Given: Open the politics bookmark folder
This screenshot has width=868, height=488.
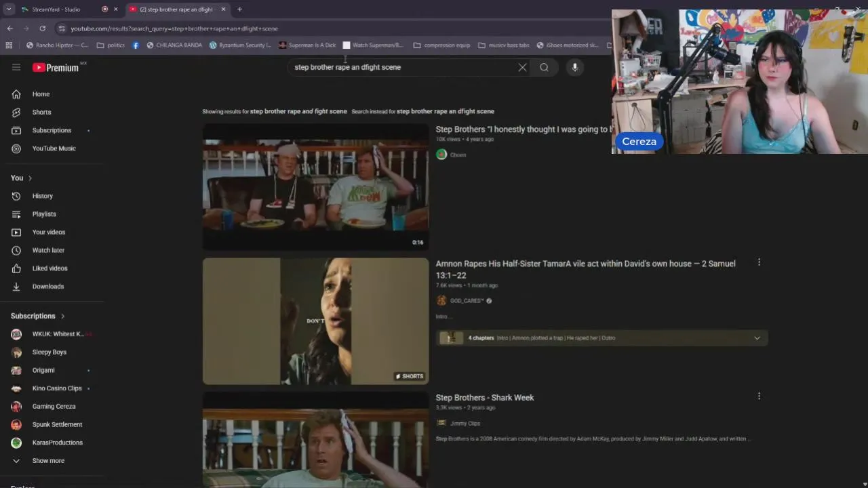Looking at the screenshot, I should 111,45.
